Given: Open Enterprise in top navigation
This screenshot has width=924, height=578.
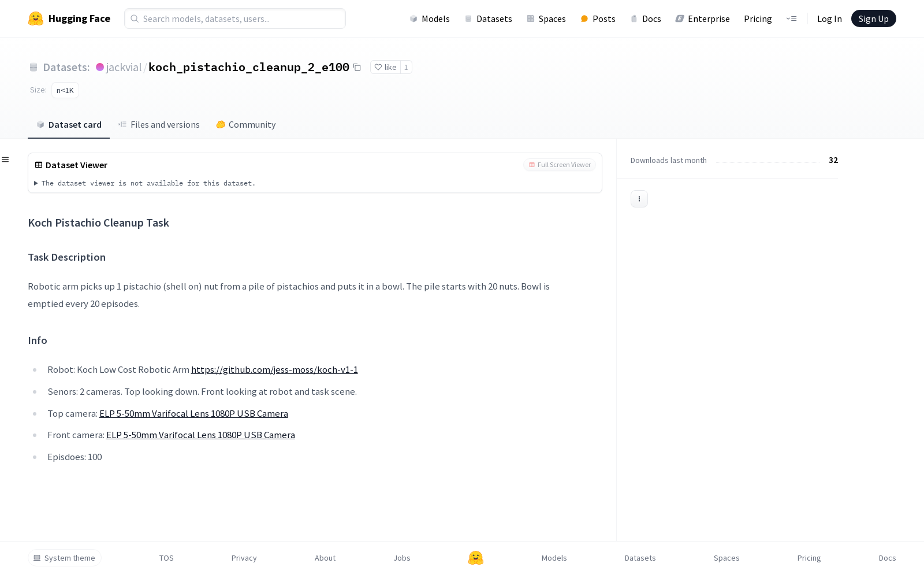Looking at the screenshot, I should [x=703, y=18].
